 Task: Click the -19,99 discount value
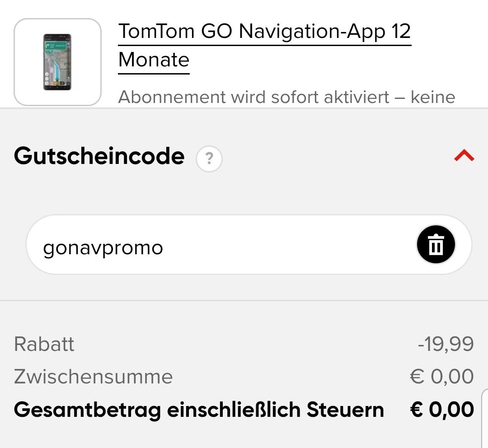click(446, 344)
